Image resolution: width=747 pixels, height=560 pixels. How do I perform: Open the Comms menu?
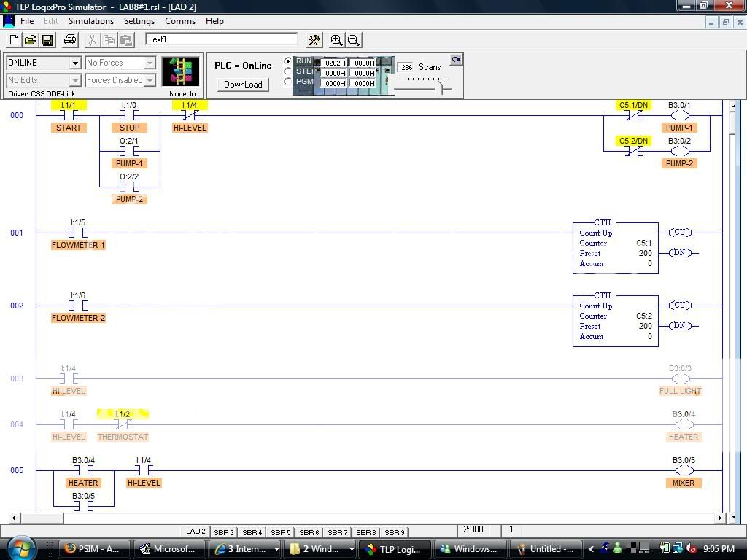(x=180, y=21)
